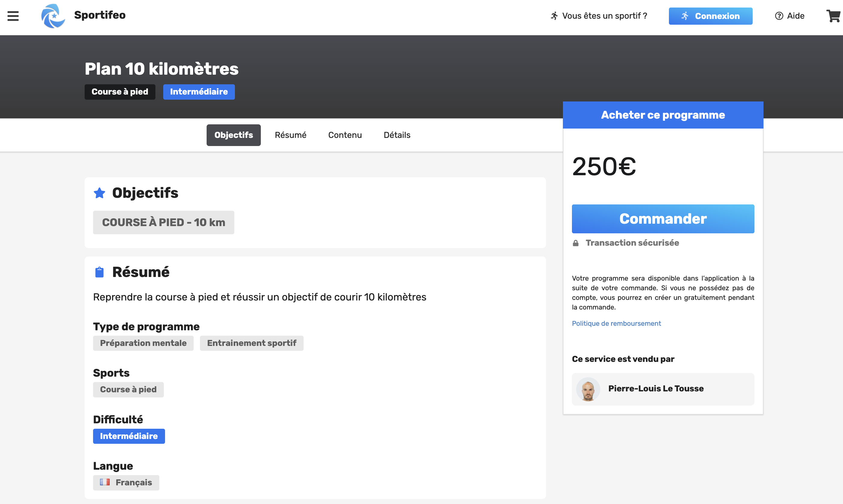Click the clipboard icon next to Résumé
843x504 pixels.
click(99, 272)
